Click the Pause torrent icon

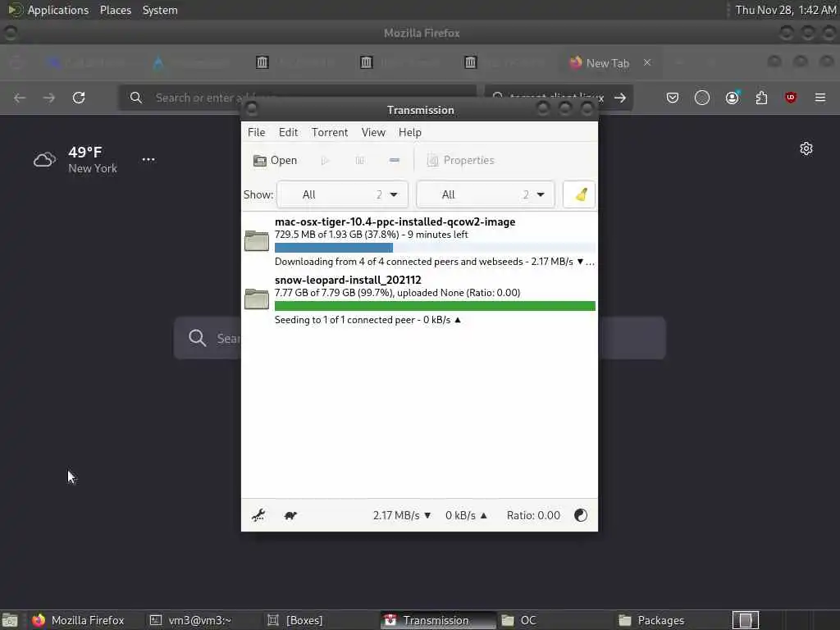359,160
